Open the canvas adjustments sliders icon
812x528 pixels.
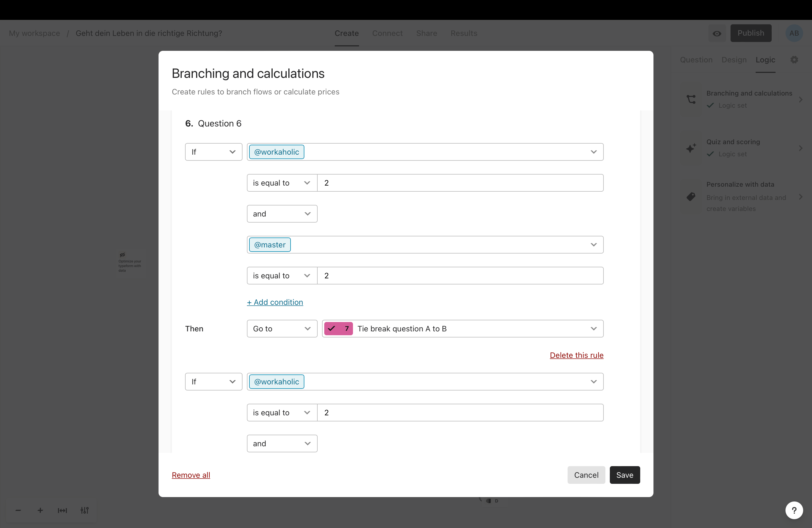84,510
